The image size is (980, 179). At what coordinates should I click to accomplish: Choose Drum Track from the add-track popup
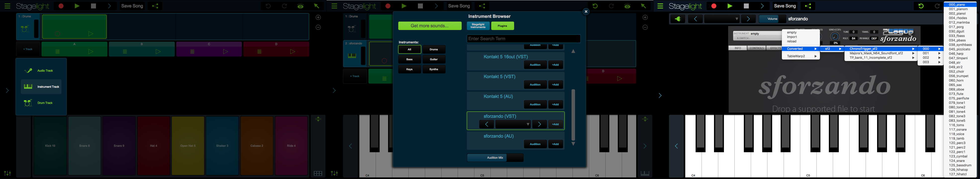coord(41,103)
